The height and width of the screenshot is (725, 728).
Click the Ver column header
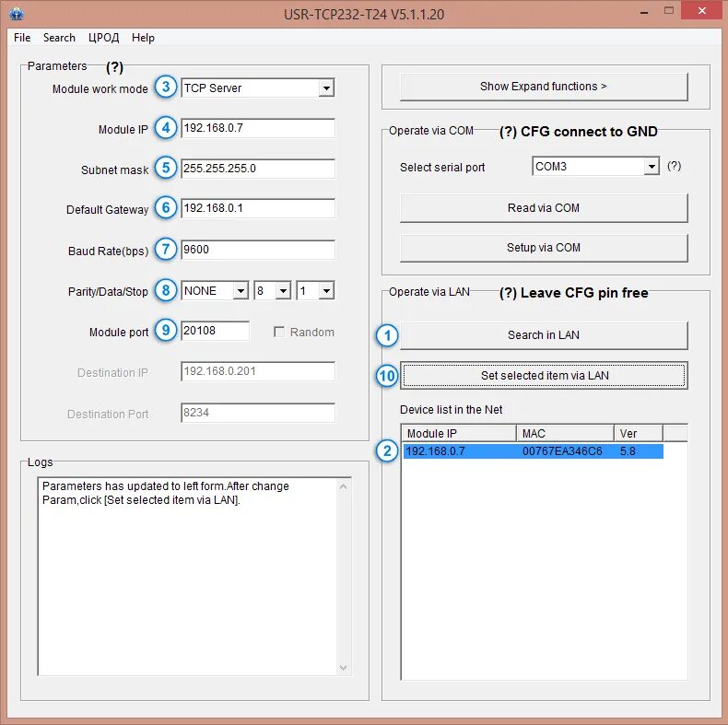pos(639,433)
